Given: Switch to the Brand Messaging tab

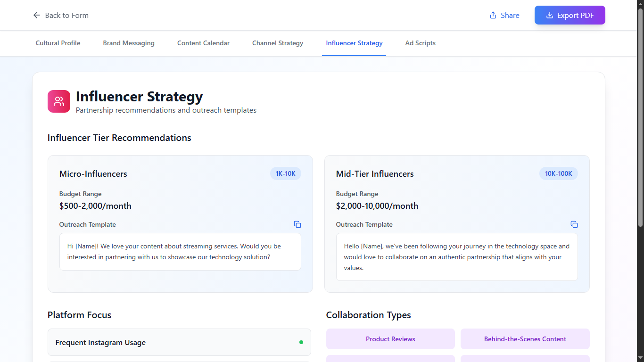Looking at the screenshot, I should coord(129,43).
